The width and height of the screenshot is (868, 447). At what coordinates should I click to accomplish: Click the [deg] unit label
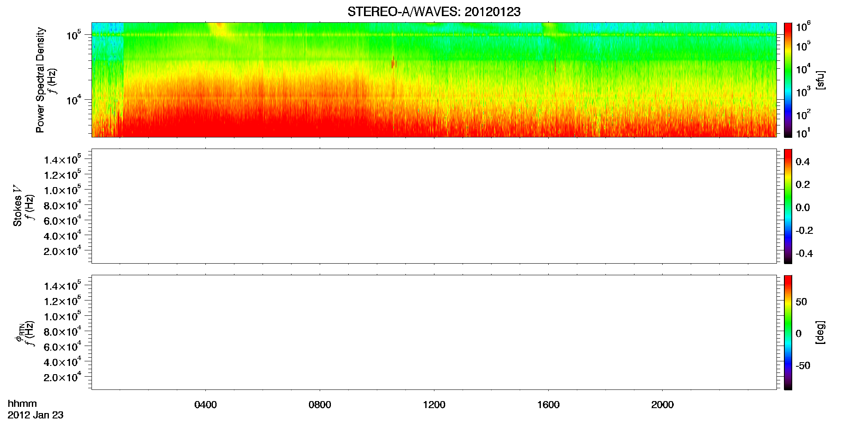pyautogui.click(x=820, y=332)
